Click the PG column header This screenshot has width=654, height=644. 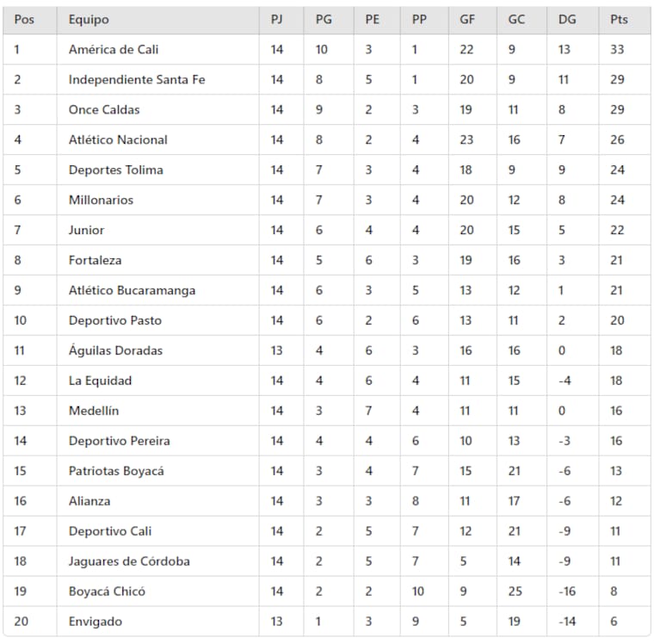point(323,20)
